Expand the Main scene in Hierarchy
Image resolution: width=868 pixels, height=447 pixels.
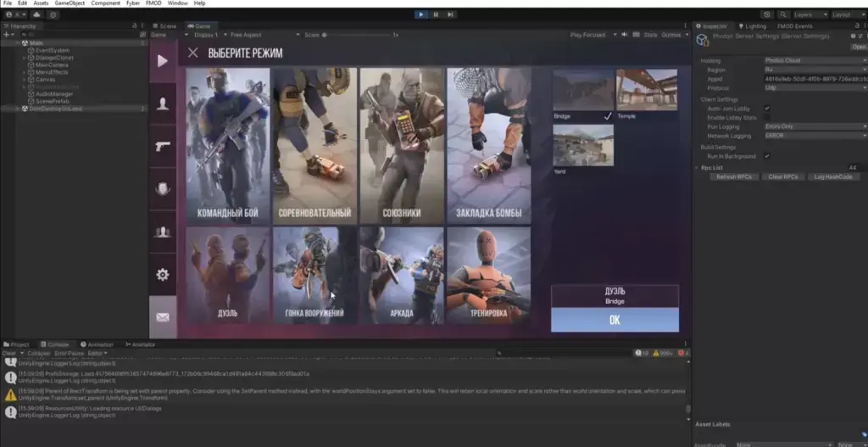tap(19, 42)
